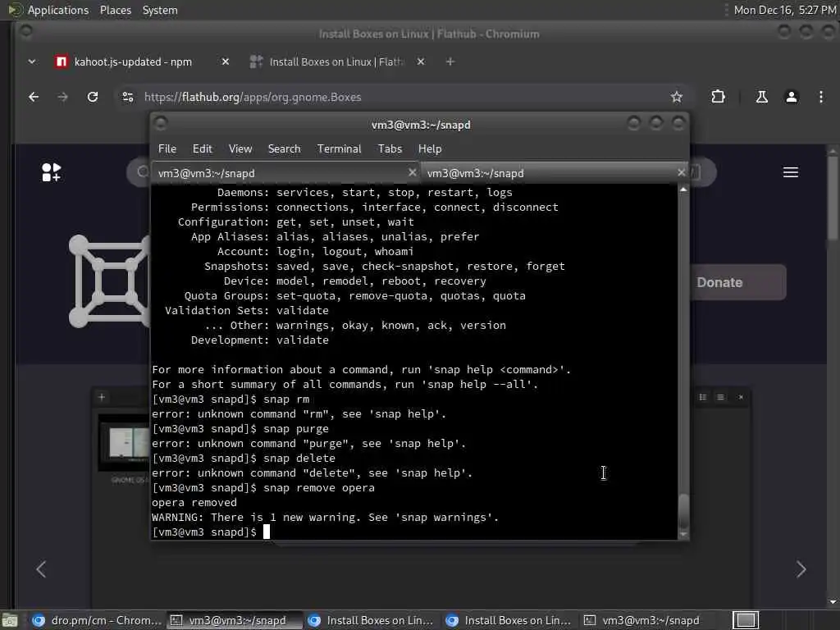Go forward in Chromium browser
Viewport: 840px width, 630px height.
[62, 97]
